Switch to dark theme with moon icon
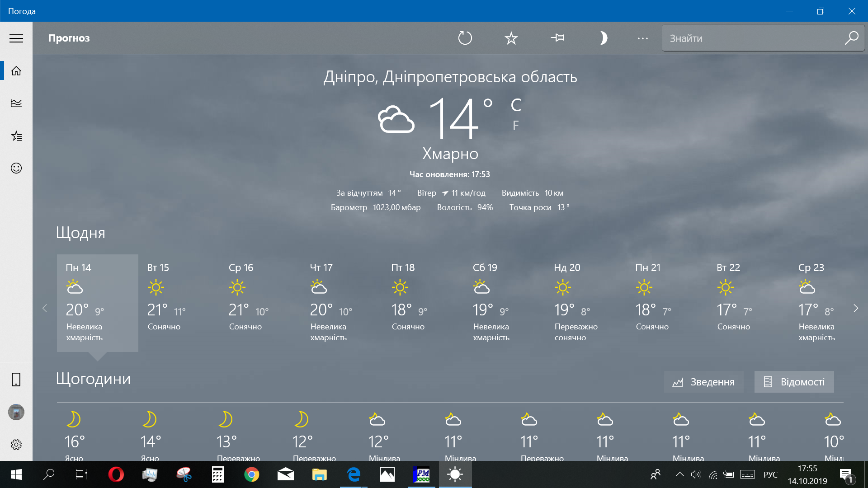This screenshot has height=488, width=868. [x=603, y=38]
